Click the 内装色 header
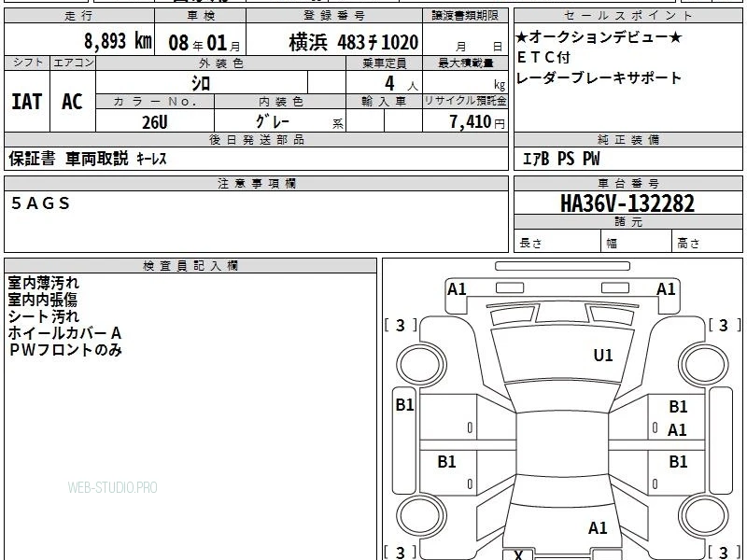This screenshot has width=747, height=560. 280,102
